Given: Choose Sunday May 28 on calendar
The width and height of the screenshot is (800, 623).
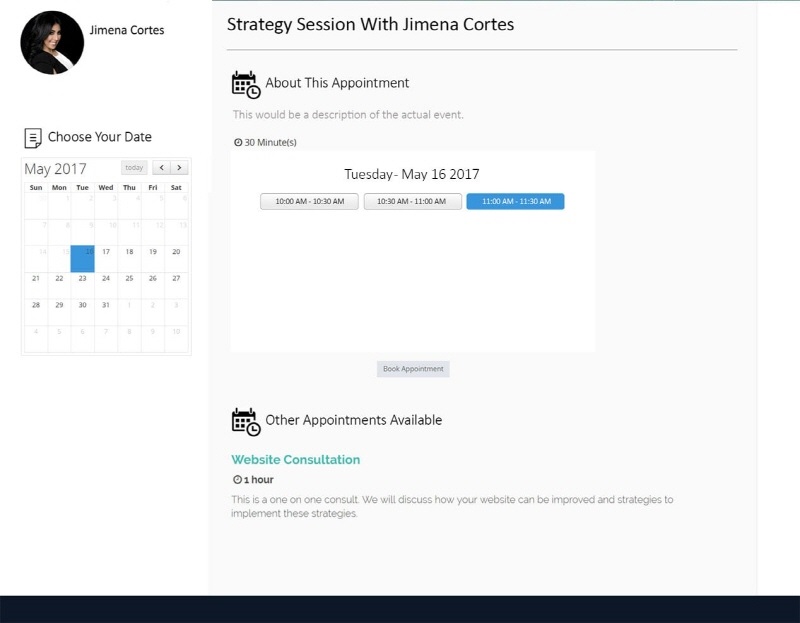Looking at the screenshot, I should coord(36,312).
